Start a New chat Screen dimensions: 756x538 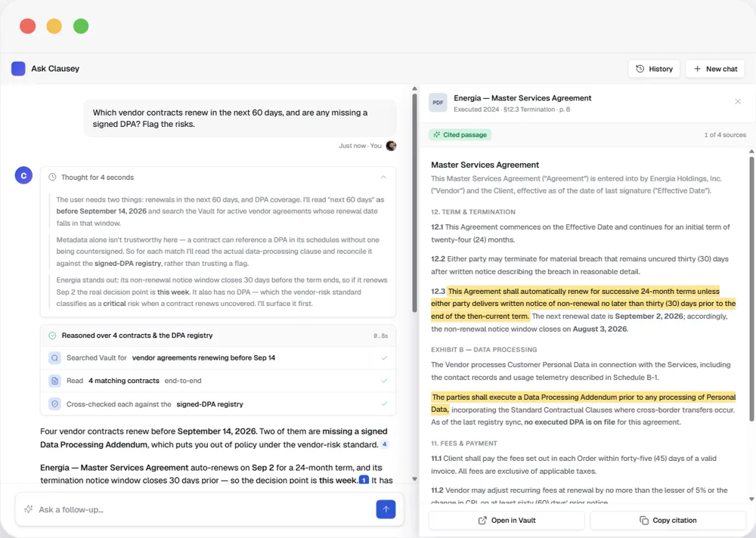point(715,69)
